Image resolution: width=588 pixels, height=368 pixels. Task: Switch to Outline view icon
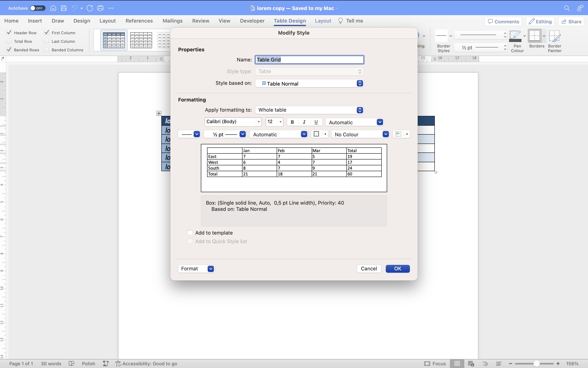[x=485, y=364]
